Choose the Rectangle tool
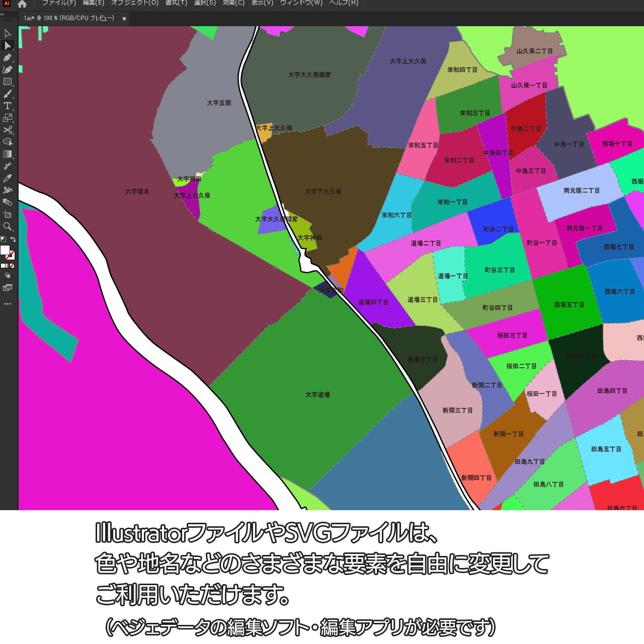Viewport: 644px width, 644px height. 8,82
